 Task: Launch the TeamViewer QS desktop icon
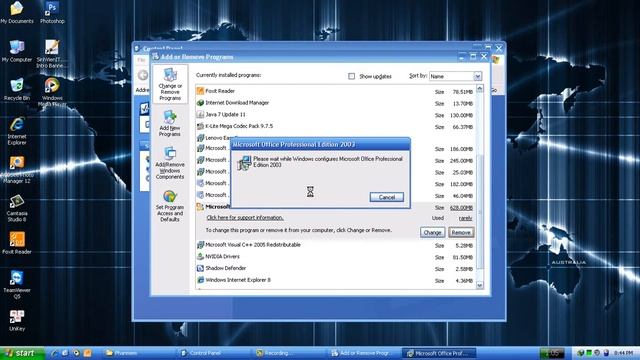pyautogui.click(x=17, y=284)
